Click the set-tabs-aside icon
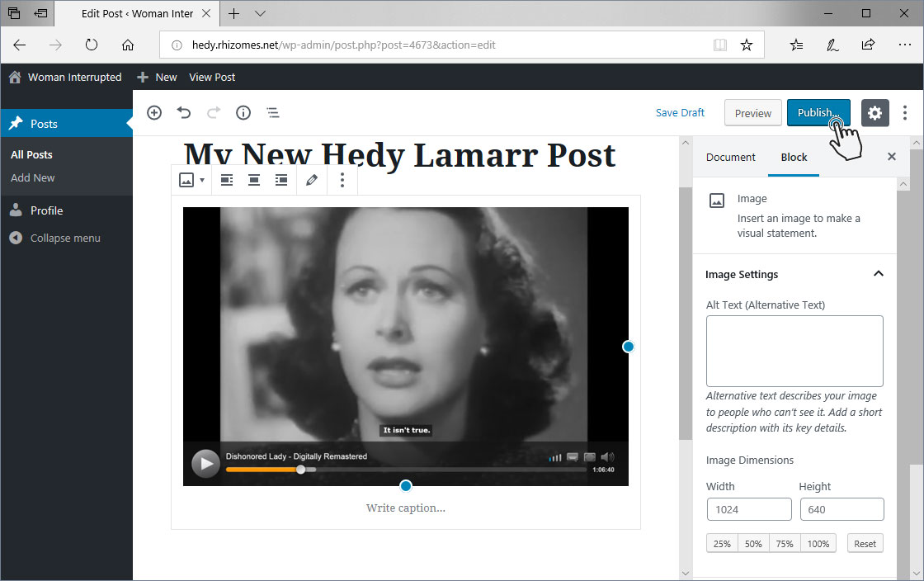Viewport: 924px width, 581px height. click(40, 13)
